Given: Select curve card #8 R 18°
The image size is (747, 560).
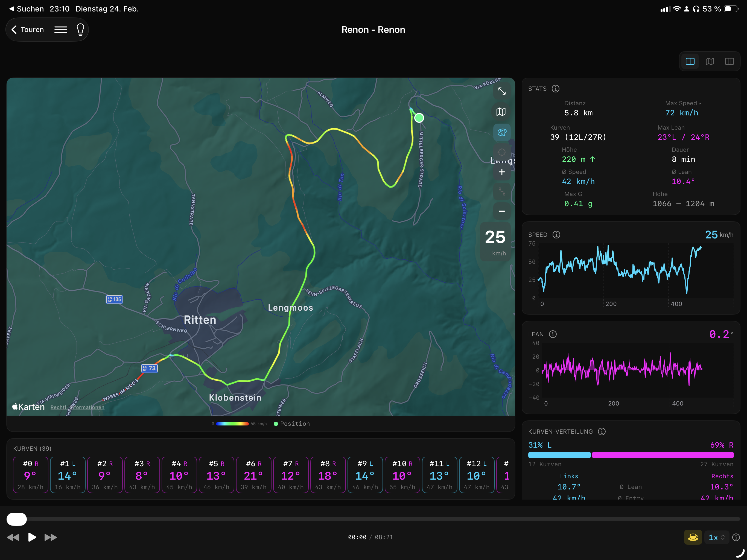Looking at the screenshot, I should (x=328, y=475).
